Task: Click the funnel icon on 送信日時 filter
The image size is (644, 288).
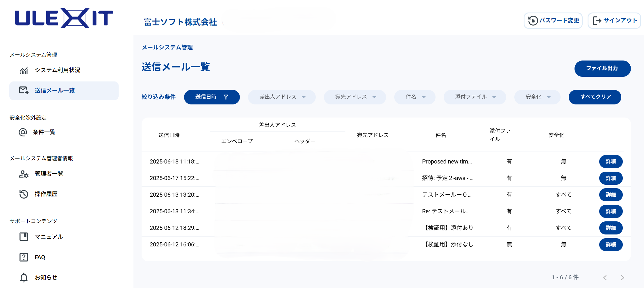Action: (x=226, y=97)
